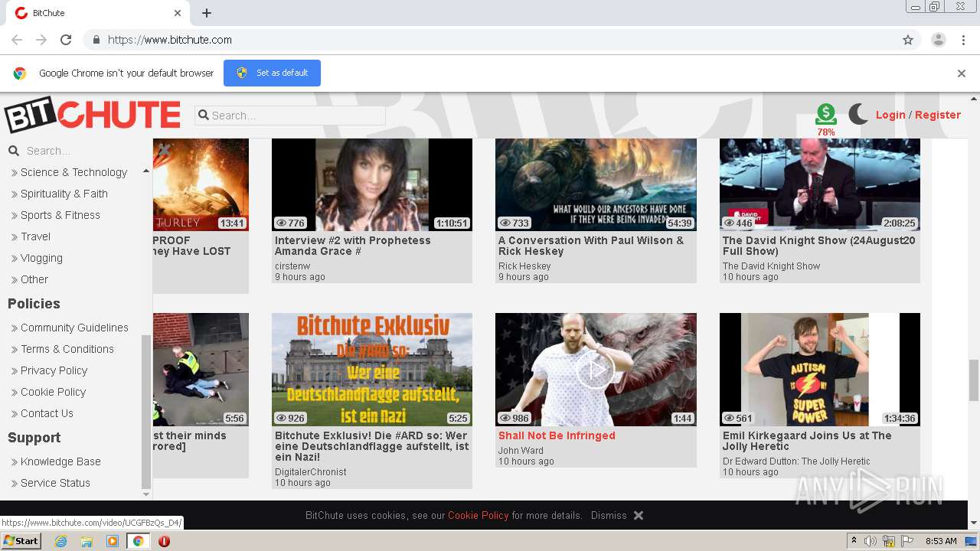Reload the page

(66, 40)
